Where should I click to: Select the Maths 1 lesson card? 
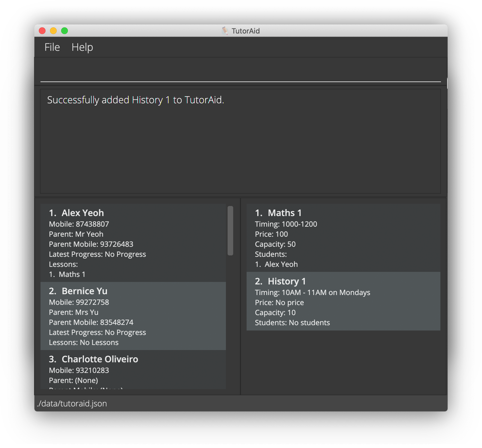point(343,238)
